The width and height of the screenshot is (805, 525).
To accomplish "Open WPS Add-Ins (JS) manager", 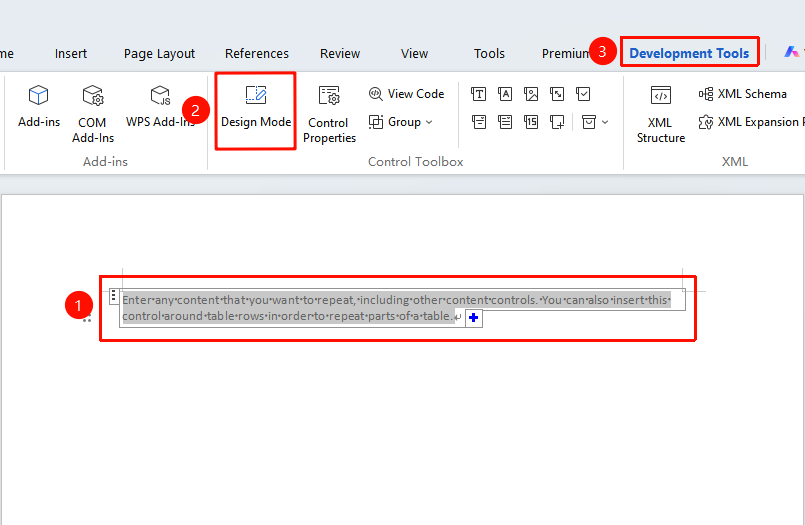I will click(160, 107).
